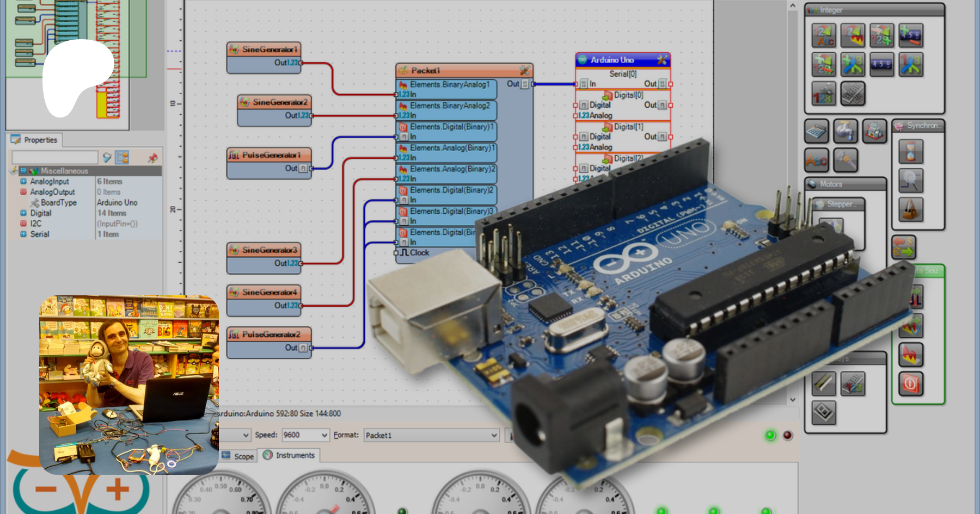Click the pin icon in Properties panel

pos(152,158)
